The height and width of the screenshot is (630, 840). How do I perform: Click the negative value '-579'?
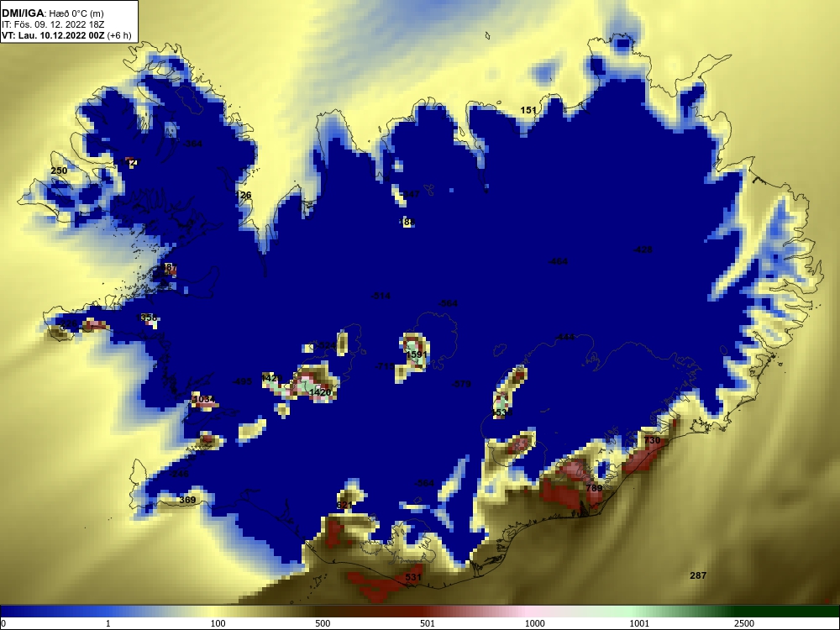click(x=460, y=384)
